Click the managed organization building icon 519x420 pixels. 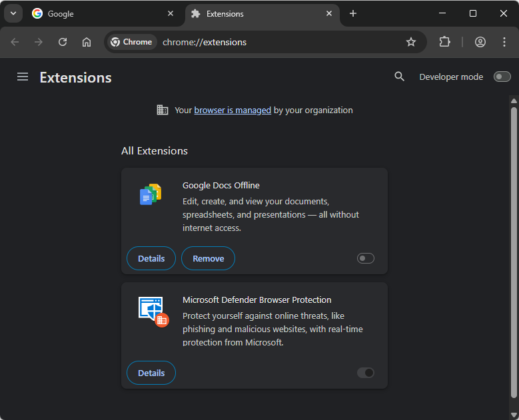click(x=162, y=110)
